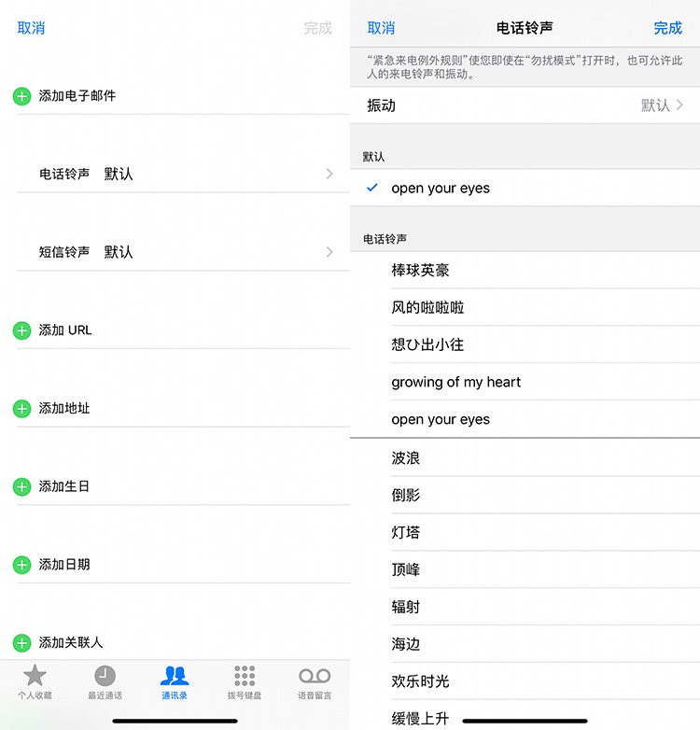
Task: Tap the green plus beside 添加关联人
Action: (x=21, y=643)
